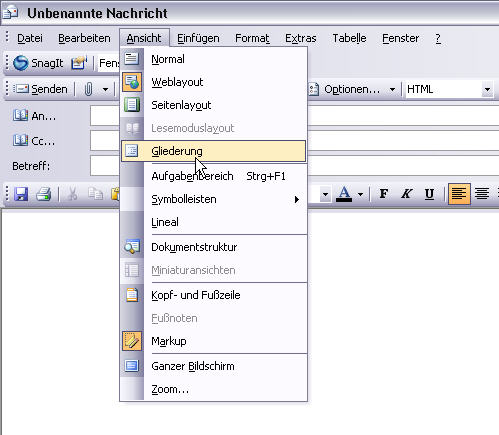This screenshot has height=435, width=499.
Task: Open address book icon next to An
Action: pyautogui.click(x=20, y=115)
